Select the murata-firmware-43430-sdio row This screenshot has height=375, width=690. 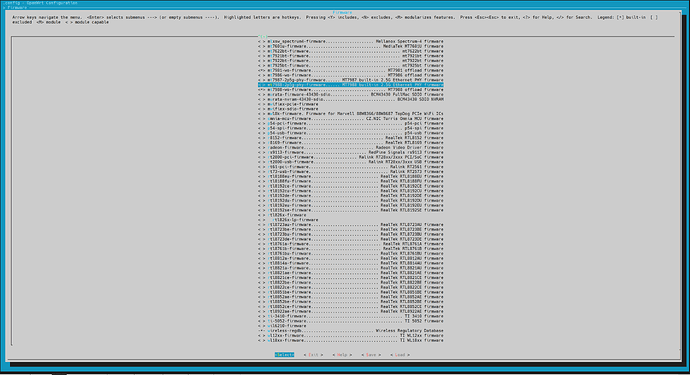tap(351, 95)
